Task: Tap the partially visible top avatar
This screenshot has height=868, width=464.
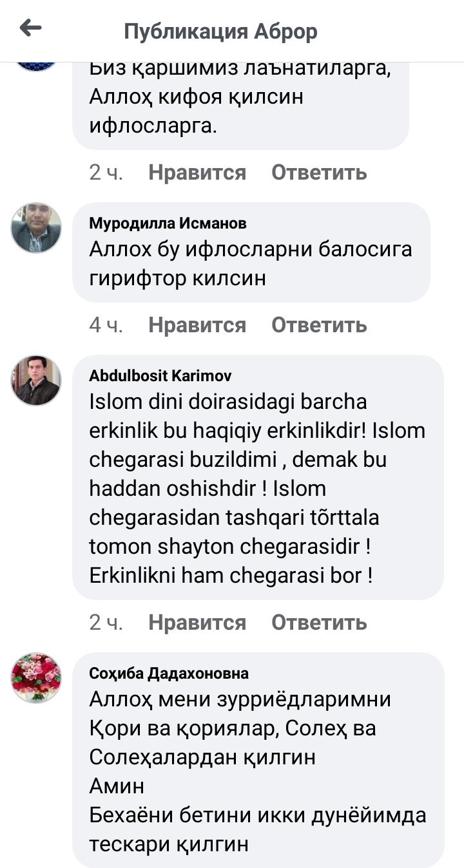Action: click(36, 65)
